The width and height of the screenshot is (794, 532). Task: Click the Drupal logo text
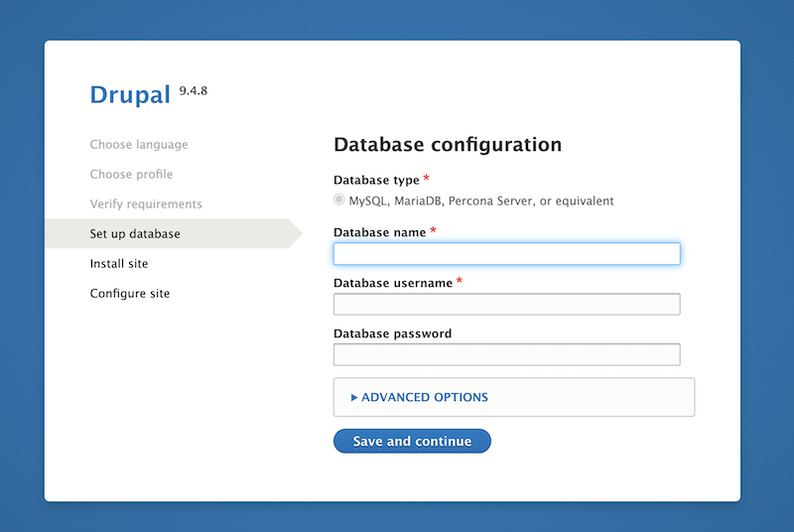(130, 94)
